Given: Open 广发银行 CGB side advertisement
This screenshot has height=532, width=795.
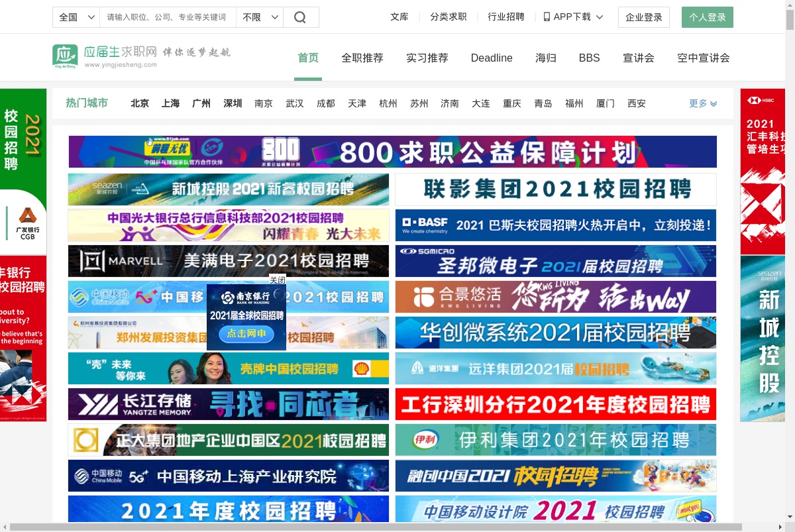Looking at the screenshot, I should pyautogui.click(x=23, y=172).
